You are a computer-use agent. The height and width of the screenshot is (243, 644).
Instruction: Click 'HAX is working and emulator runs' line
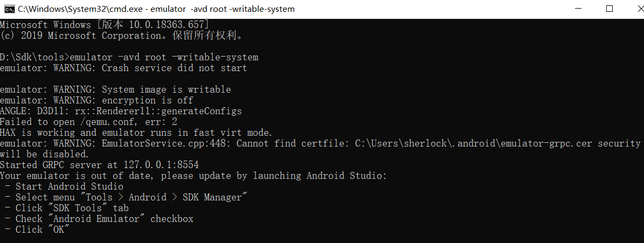[x=136, y=133]
